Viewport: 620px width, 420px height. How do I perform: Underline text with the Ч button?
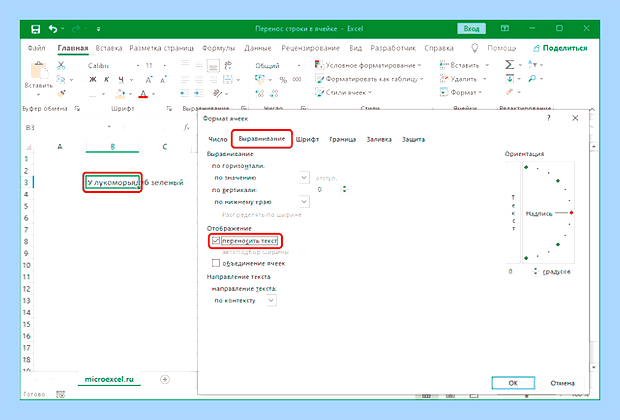coord(121,79)
